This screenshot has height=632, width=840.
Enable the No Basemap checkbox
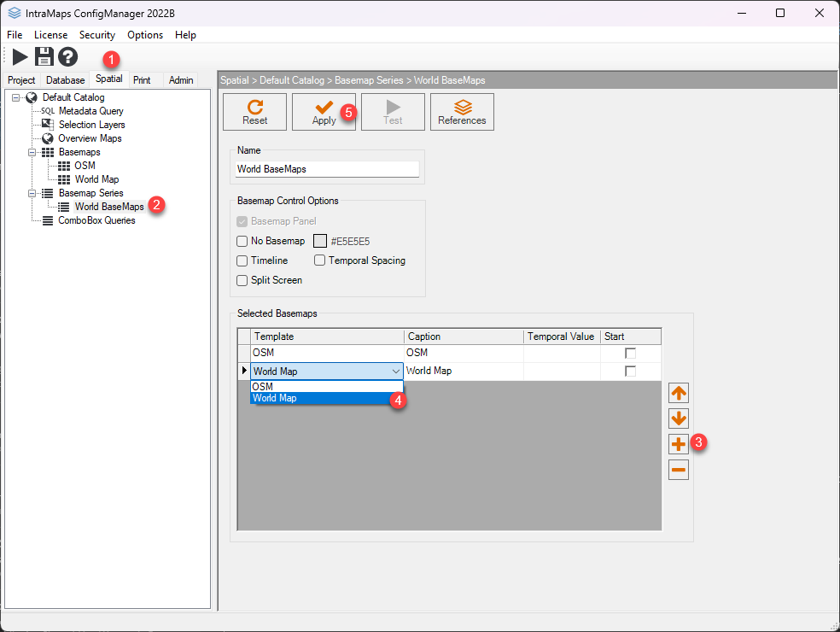click(x=242, y=242)
